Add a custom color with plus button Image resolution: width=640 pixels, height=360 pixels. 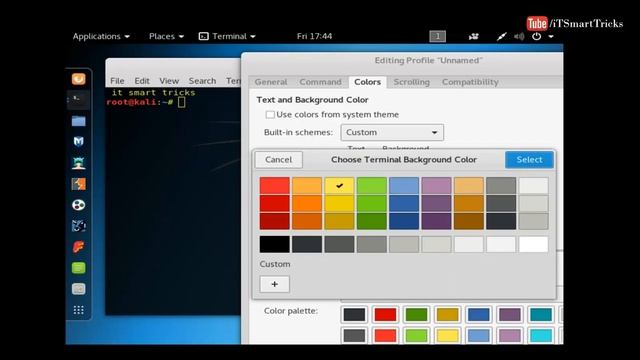[275, 284]
